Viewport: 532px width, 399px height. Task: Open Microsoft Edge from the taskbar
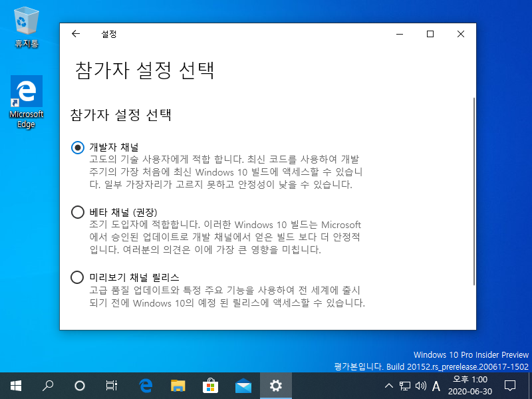point(145,384)
